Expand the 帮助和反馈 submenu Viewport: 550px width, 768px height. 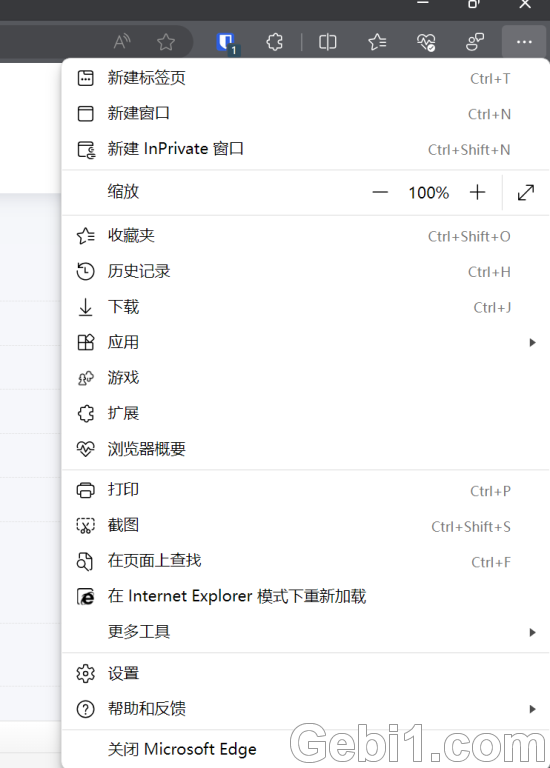[306, 709]
